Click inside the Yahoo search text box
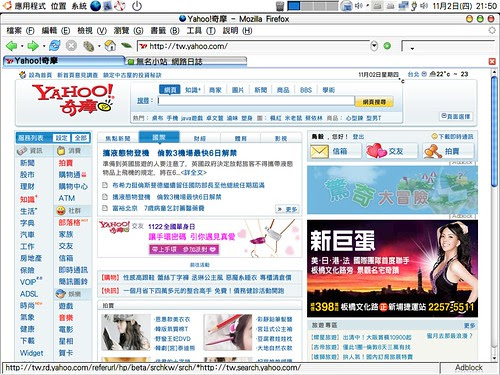The width and height of the screenshot is (500, 375). pyautogui.click(x=256, y=101)
